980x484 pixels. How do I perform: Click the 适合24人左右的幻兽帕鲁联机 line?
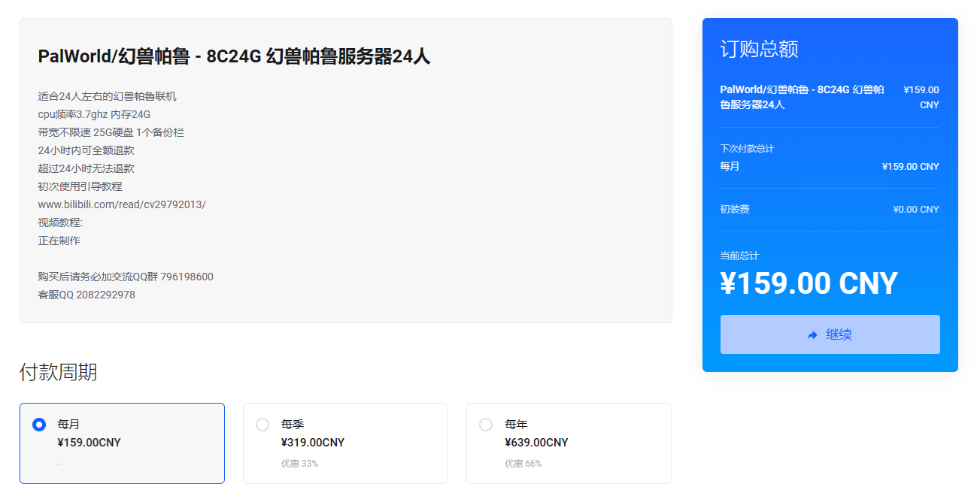coord(108,96)
